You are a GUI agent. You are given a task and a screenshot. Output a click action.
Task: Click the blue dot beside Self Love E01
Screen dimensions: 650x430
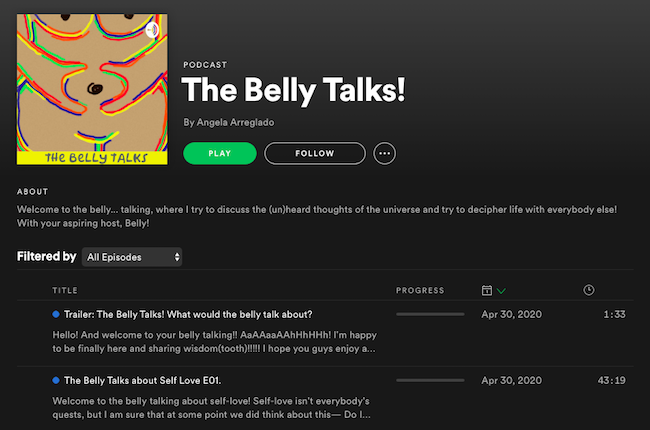pyautogui.click(x=56, y=381)
